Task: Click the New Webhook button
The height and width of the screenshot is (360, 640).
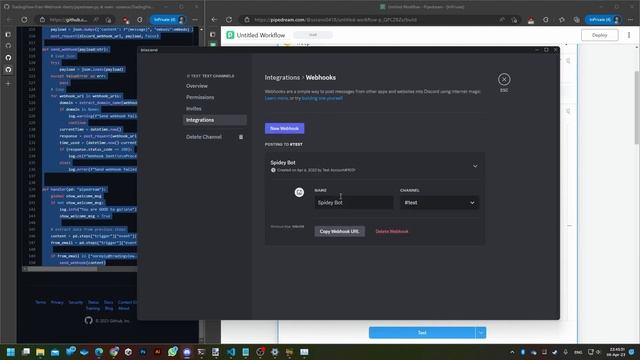Action: point(284,129)
